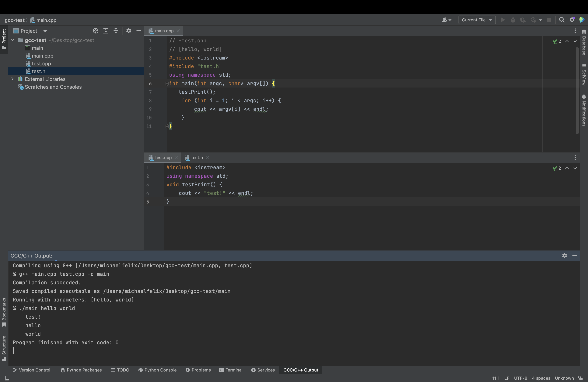Go to next highlighted problem in test.cpp
Image resolution: width=588 pixels, height=382 pixels.
(x=575, y=168)
